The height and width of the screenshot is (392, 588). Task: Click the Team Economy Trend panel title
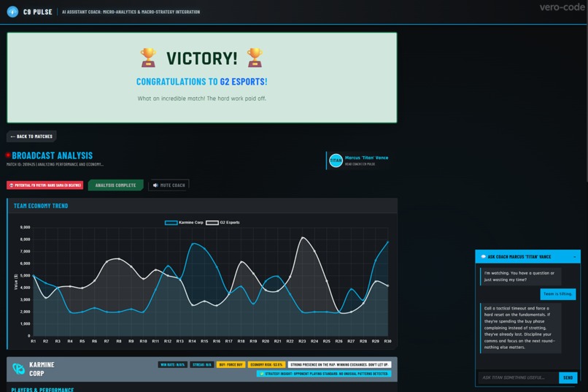tap(41, 206)
